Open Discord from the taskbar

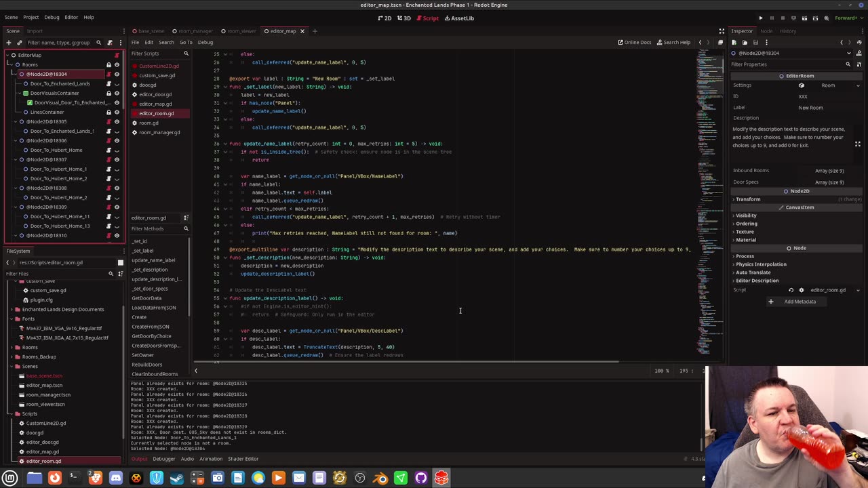(x=116, y=479)
